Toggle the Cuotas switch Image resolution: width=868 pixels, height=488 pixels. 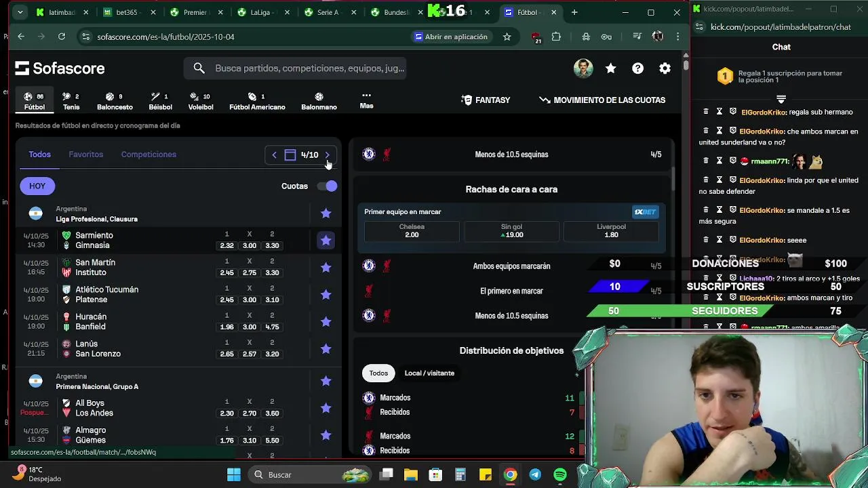(327, 186)
